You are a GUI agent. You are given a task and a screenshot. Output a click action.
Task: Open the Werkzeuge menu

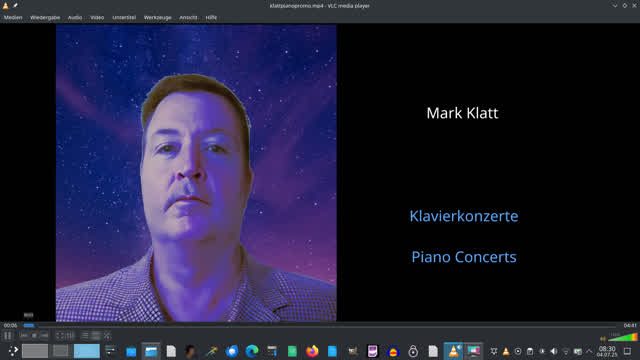158,18
